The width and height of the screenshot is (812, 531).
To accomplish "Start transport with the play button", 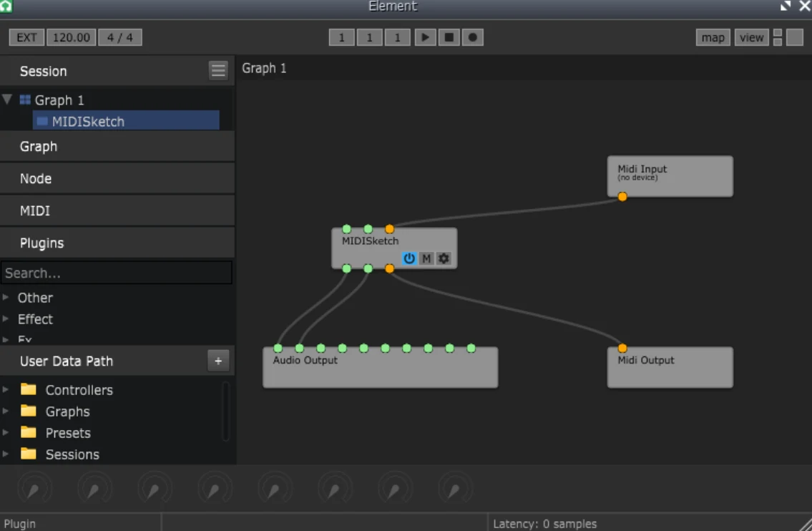I will click(425, 37).
